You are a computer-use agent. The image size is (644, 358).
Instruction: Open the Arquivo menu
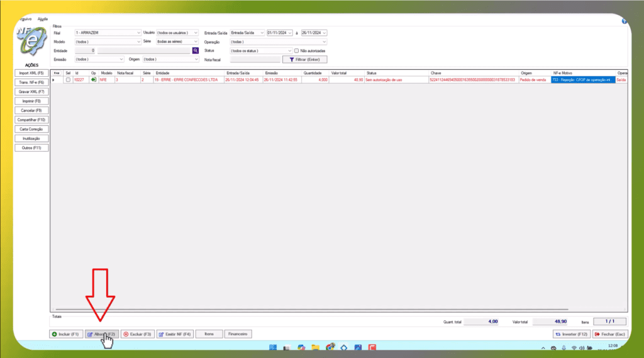pos(25,19)
